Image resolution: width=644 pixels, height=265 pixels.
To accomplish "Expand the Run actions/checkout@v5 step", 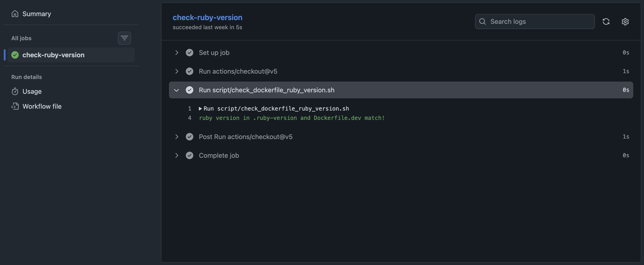I will (176, 72).
